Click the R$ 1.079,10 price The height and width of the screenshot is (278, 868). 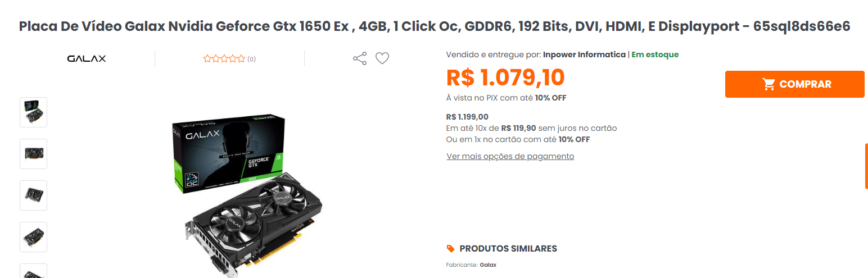[505, 78]
